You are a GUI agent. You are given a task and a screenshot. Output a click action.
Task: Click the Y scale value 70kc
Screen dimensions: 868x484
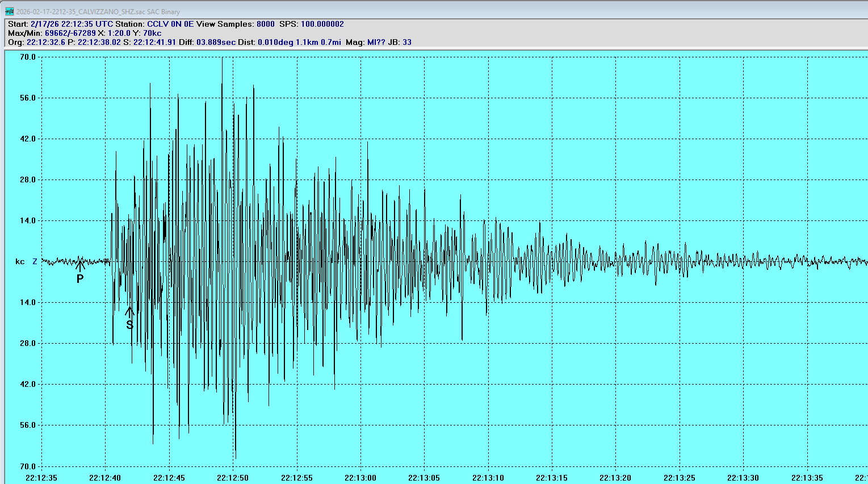pos(152,33)
